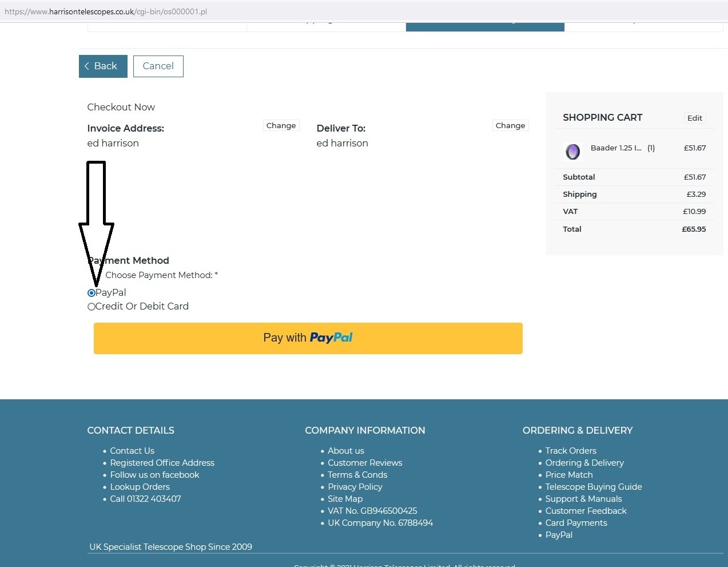
Task: Open the Baader filter product thumbnail
Action: pyautogui.click(x=572, y=151)
